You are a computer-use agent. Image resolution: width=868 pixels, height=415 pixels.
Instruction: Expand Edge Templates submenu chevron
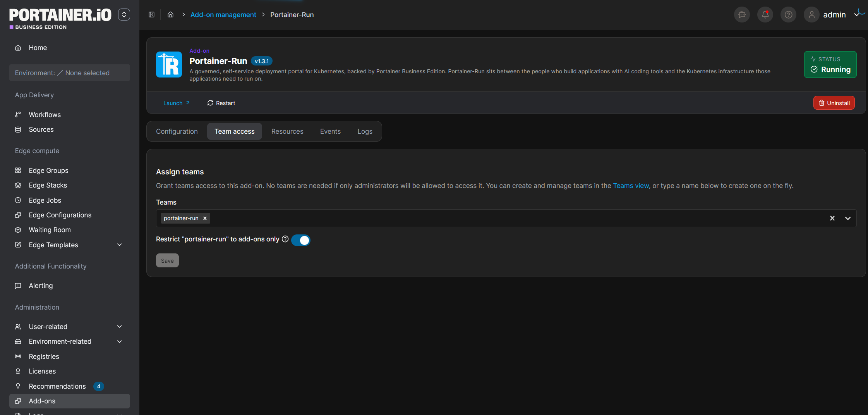click(120, 245)
